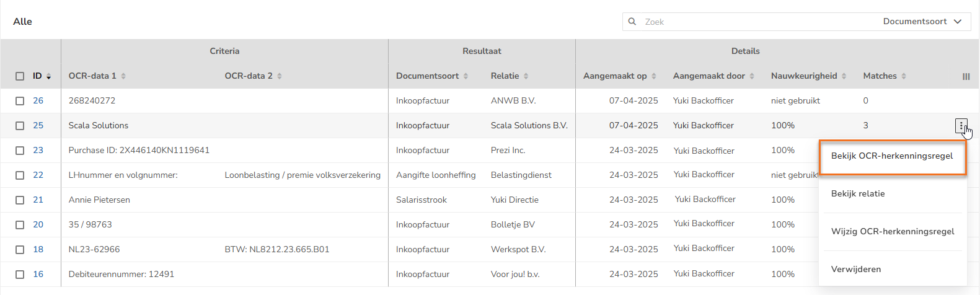Click Wijzig OCR-herkenningsregel in context menu
The image size is (980, 295).
pos(893,232)
